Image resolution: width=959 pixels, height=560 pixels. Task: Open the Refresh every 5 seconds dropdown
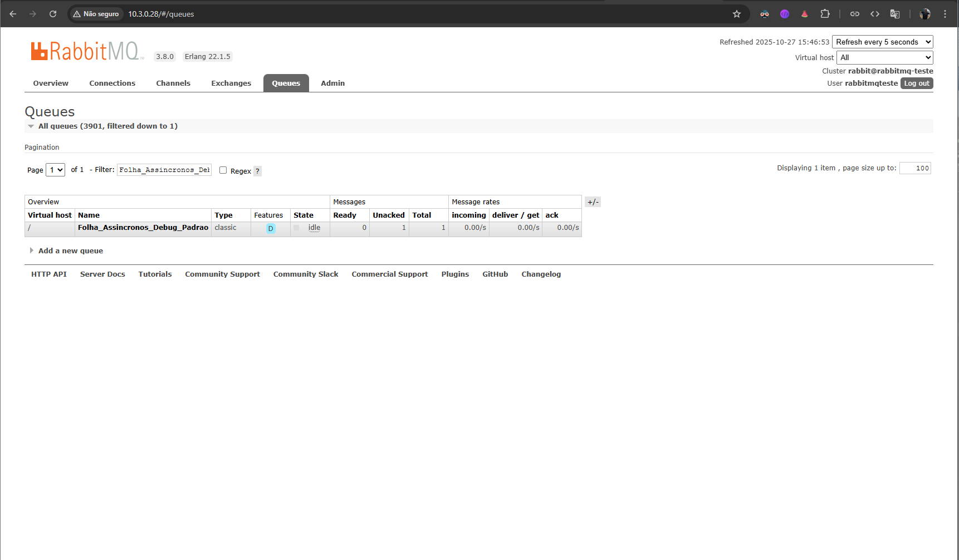(883, 42)
